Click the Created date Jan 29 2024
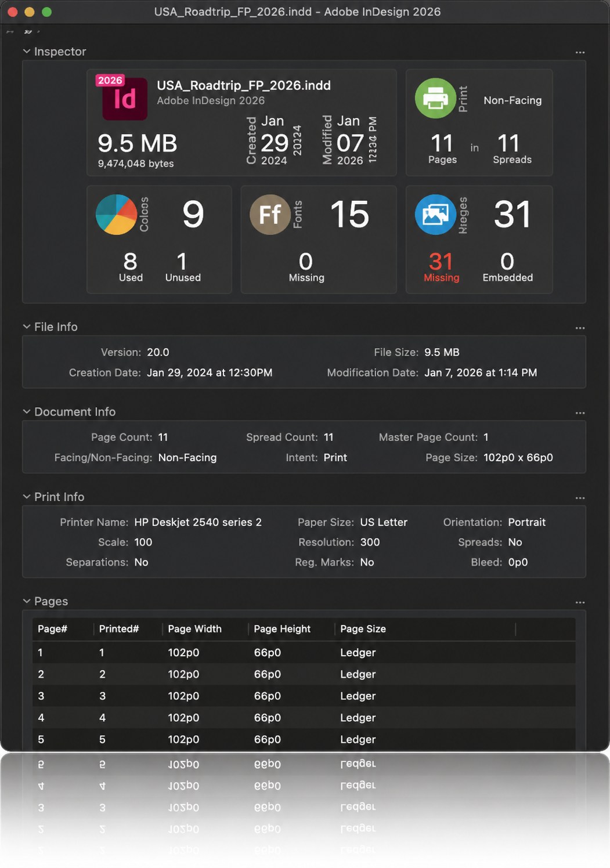Viewport: 610px width, 868px height. point(274,140)
